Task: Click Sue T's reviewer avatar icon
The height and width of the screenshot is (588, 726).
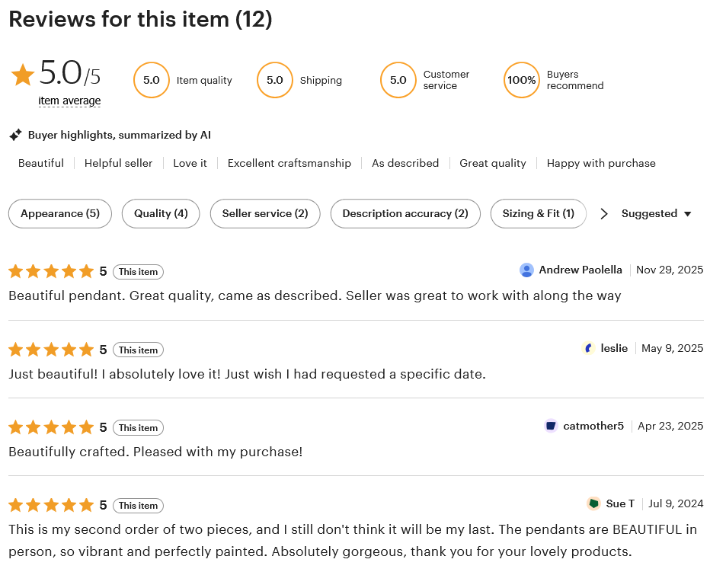Action: click(x=593, y=503)
